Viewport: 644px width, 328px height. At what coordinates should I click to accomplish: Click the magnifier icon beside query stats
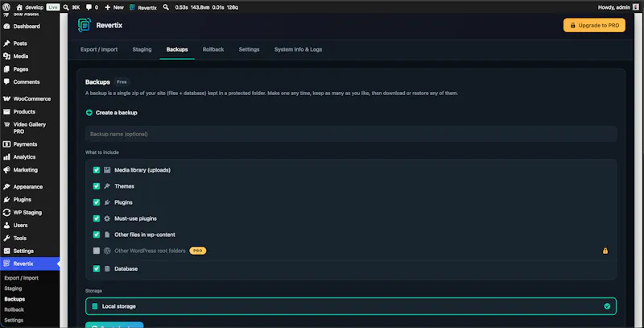coord(166,7)
